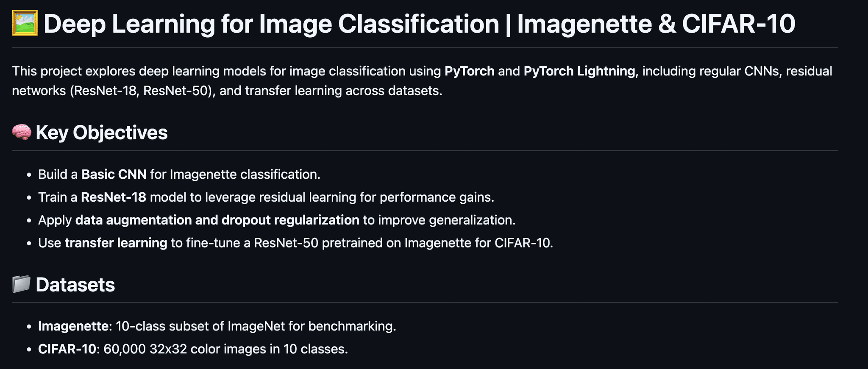Click the bold ResNet-18 text
The image size is (868, 369).
pos(114,197)
